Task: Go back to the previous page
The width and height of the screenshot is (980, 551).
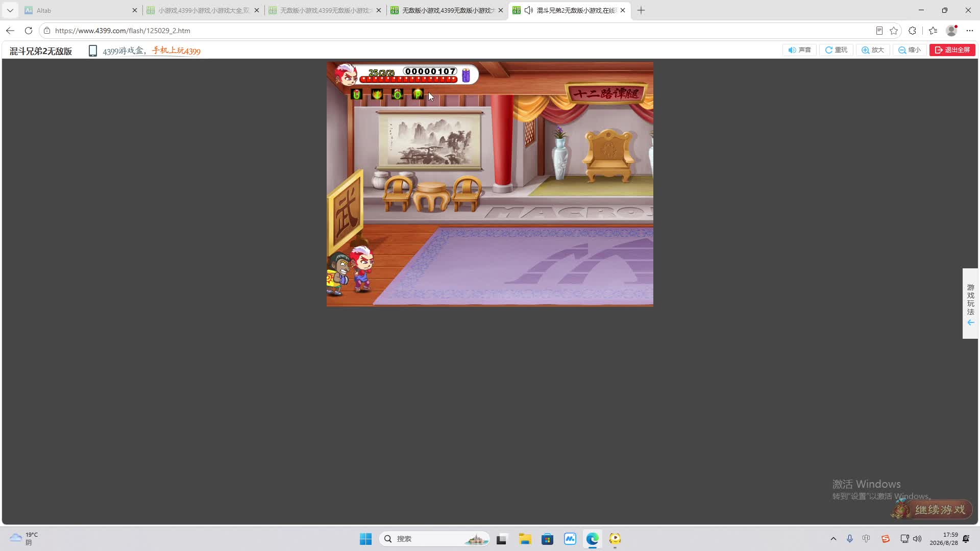Action: 10,31
